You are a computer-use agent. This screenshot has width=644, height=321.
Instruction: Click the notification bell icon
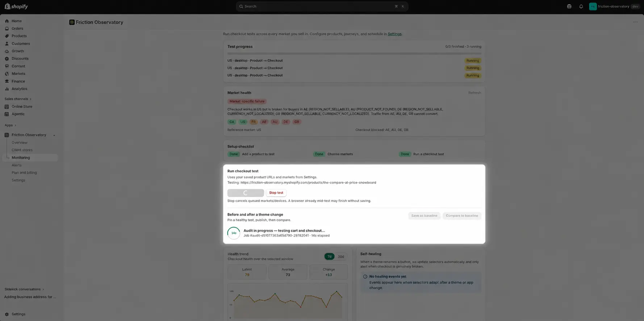[x=581, y=7]
